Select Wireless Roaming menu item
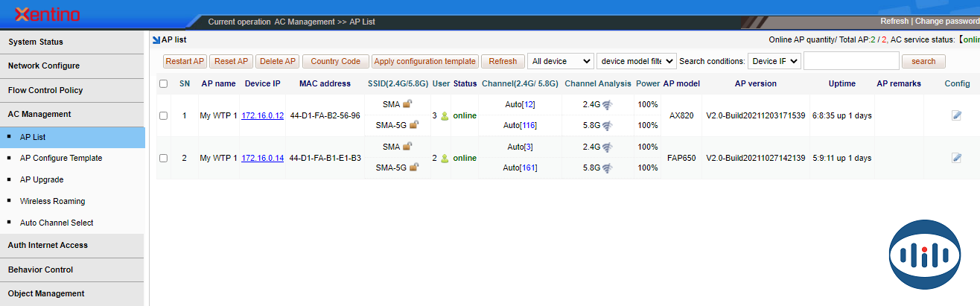This screenshot has height=306, width=980. coord(52,201)
